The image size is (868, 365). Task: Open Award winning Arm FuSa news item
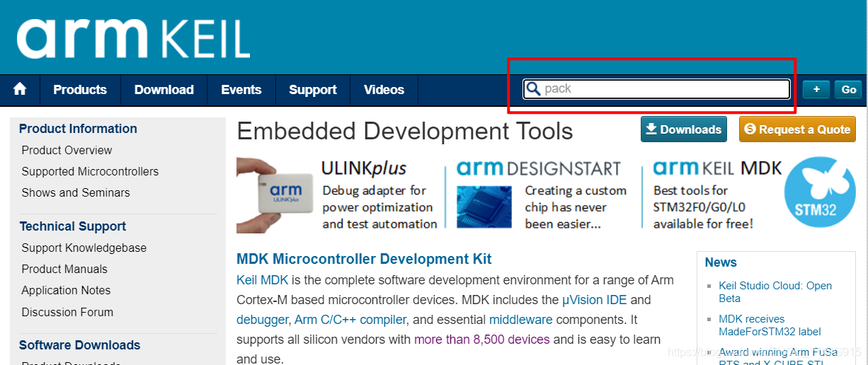point(778,357)
